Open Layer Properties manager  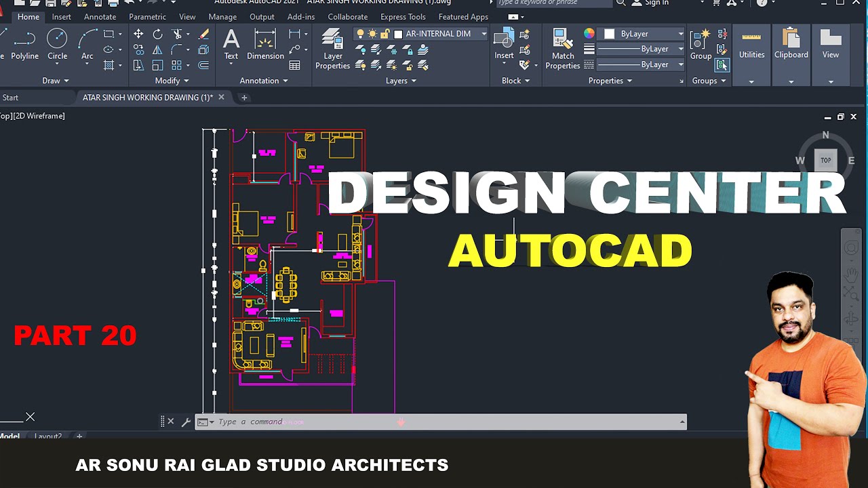click(332, 49)
